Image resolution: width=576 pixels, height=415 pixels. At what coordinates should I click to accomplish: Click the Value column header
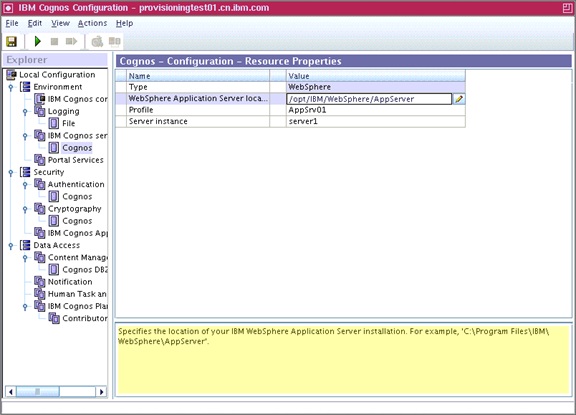[375, 76]
